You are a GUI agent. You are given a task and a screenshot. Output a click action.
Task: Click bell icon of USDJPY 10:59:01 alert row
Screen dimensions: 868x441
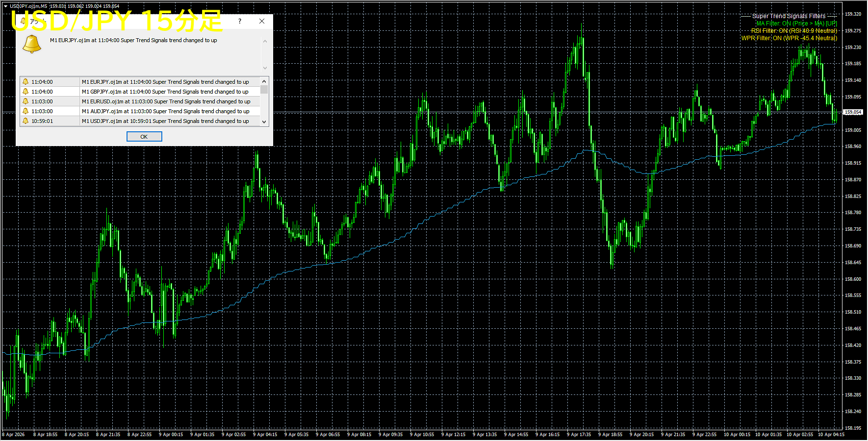26,121
